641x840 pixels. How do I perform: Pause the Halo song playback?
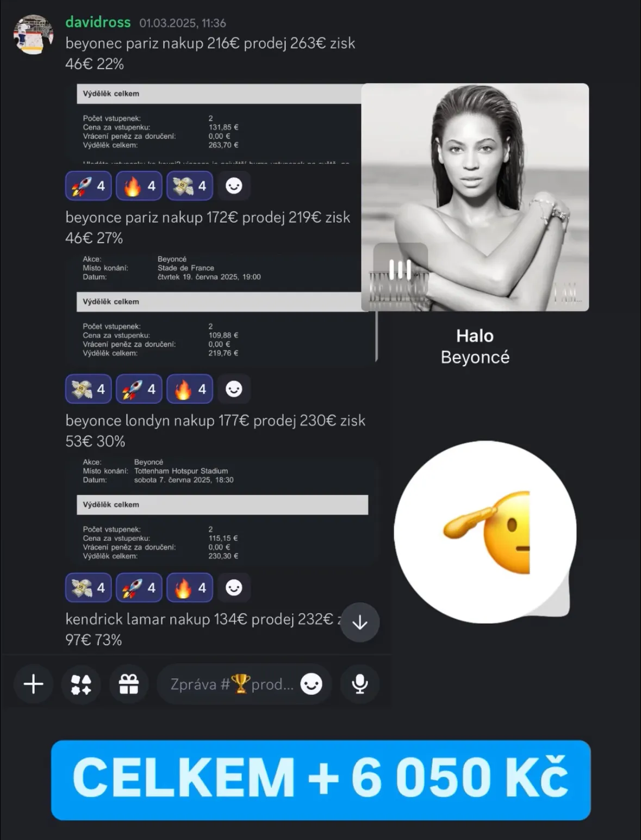click(x=400, y=269)
